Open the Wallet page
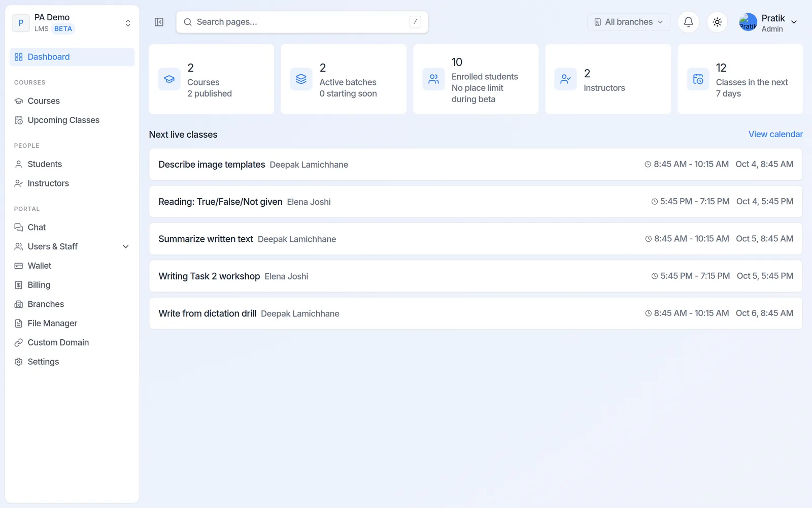 [x=72, y=266]
